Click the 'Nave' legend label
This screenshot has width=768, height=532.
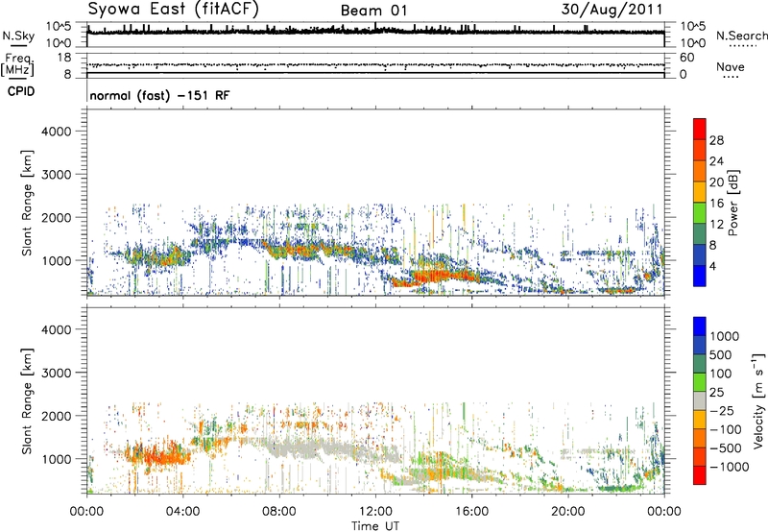731,67
